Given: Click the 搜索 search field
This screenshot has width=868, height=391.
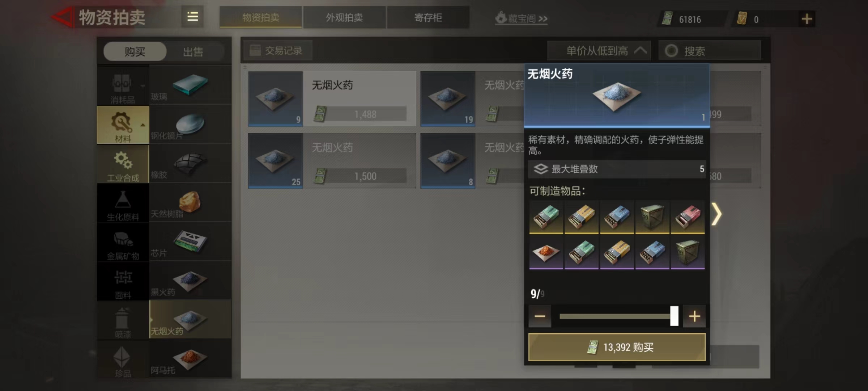Looking at the screenshot, I should 710,51.
